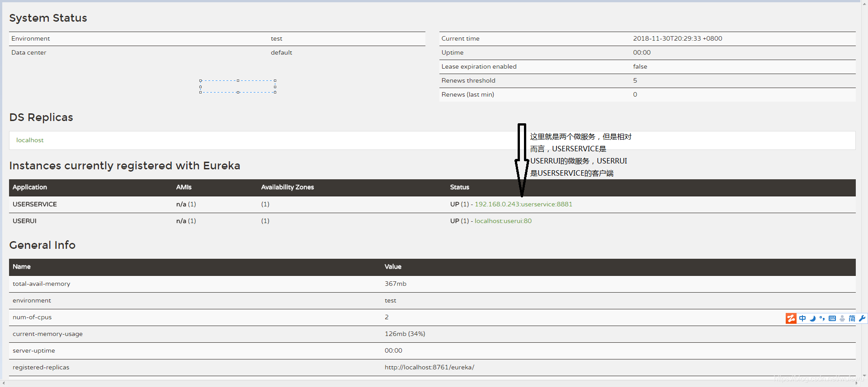This screenshot has height=387, width=868.
Task: Click the default data center value
Action: [282, 52]
